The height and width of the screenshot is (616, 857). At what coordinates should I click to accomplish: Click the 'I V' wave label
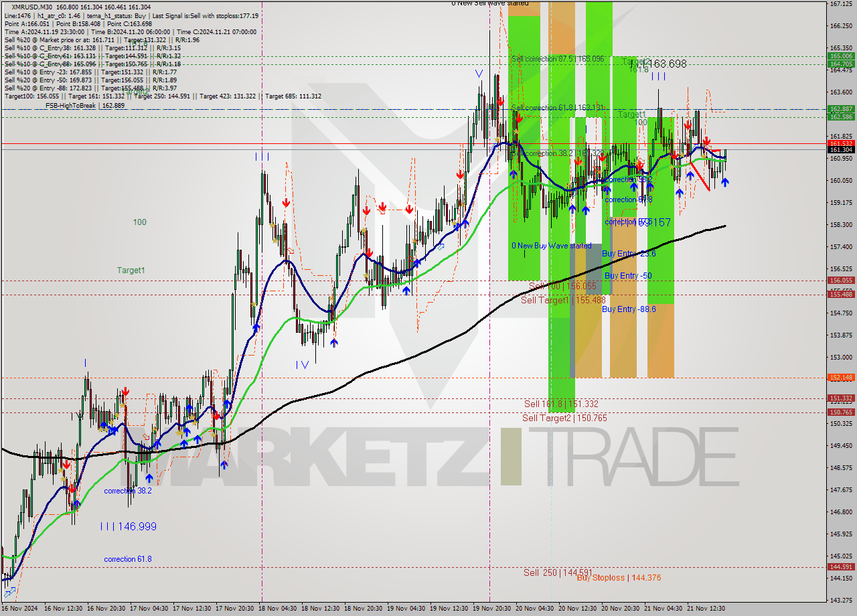pyautogui.click(x=302, y=365)
